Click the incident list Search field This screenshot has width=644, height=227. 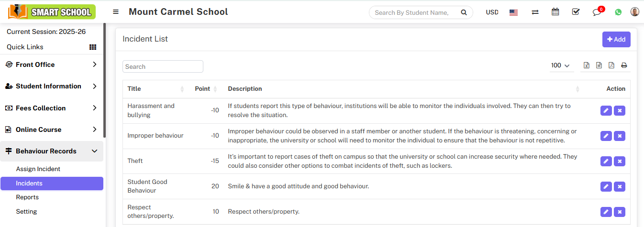pyautogui.click(x=163, y=66)
